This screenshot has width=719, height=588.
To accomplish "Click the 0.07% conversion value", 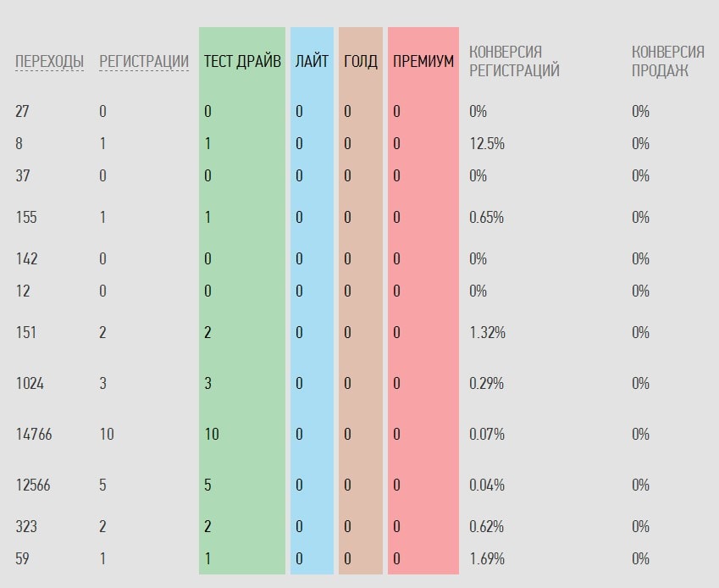I will tap(487, 434).
